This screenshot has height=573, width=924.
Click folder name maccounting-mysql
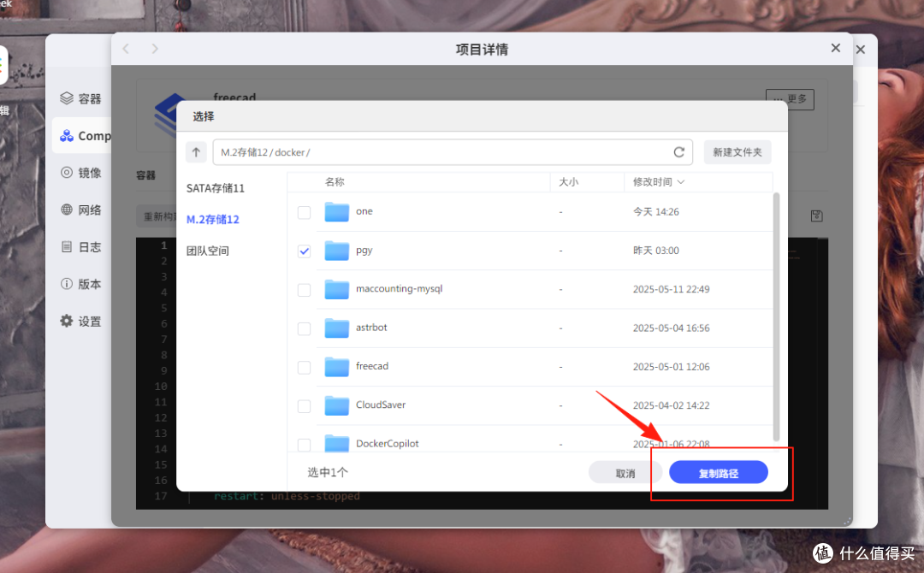(x=399, y=288)
